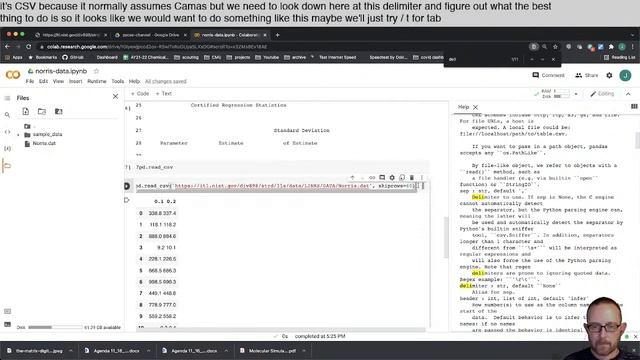Mirror cell in tab icon
Viewport: 640px width, 360px height.
click(x=402, y=178)
